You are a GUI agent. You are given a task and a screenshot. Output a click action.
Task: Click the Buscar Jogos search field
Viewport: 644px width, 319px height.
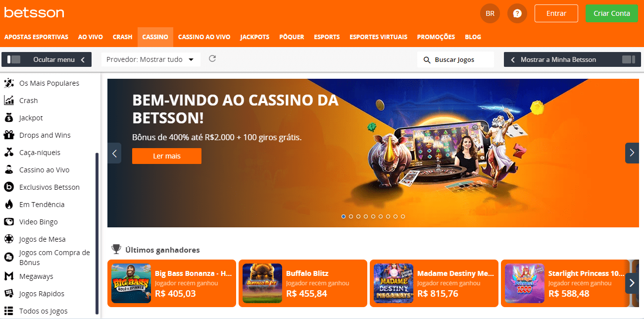(x=455, y=59)
